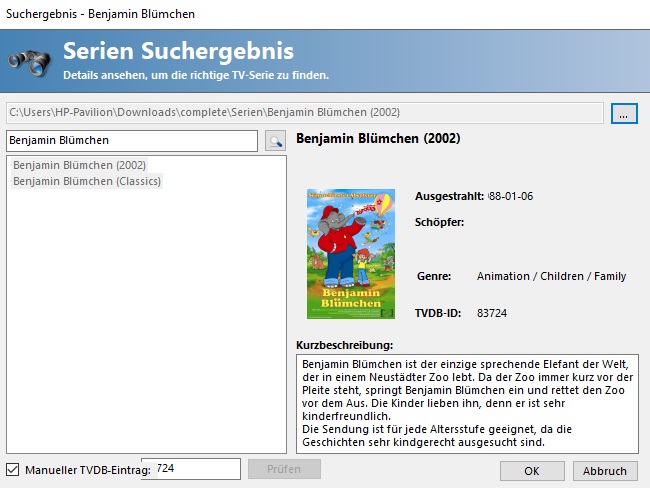The width and height of the screenshot is (650, 490).
Task: Open the folder browse '...' button
Action: [624, 113]
